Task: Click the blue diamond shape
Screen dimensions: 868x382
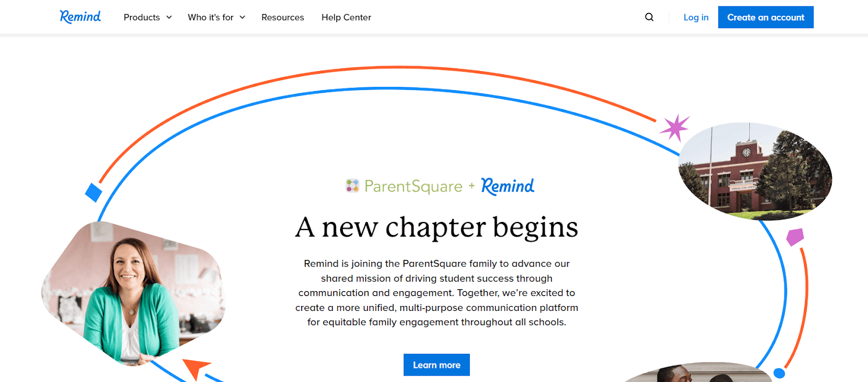Action: point(94,192)
